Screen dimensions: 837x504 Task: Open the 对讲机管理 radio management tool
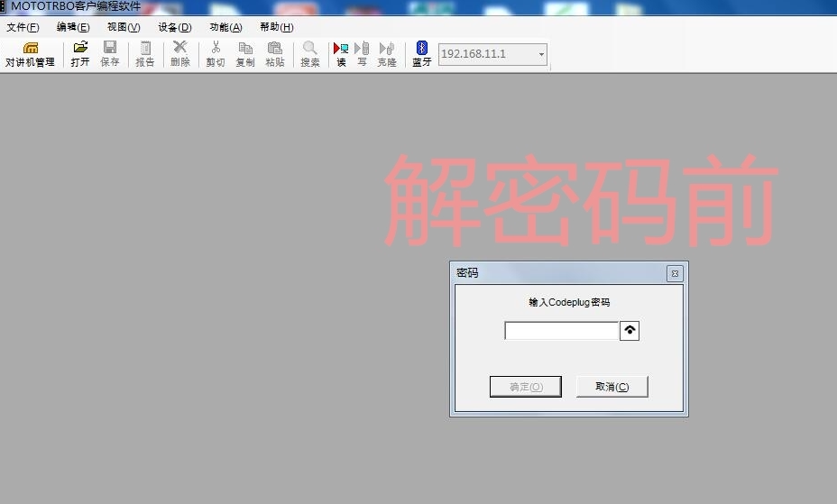click(x=30, y=54)
